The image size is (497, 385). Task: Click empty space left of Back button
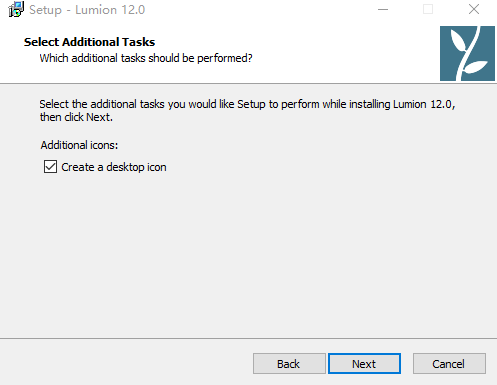pyautogui.click(x=127, y=363)
